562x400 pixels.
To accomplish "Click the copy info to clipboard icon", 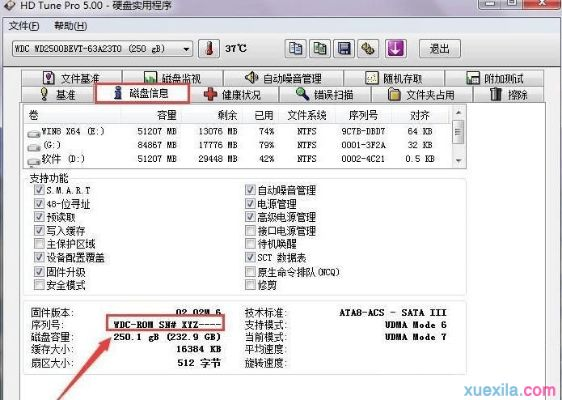I will [296, 48].
